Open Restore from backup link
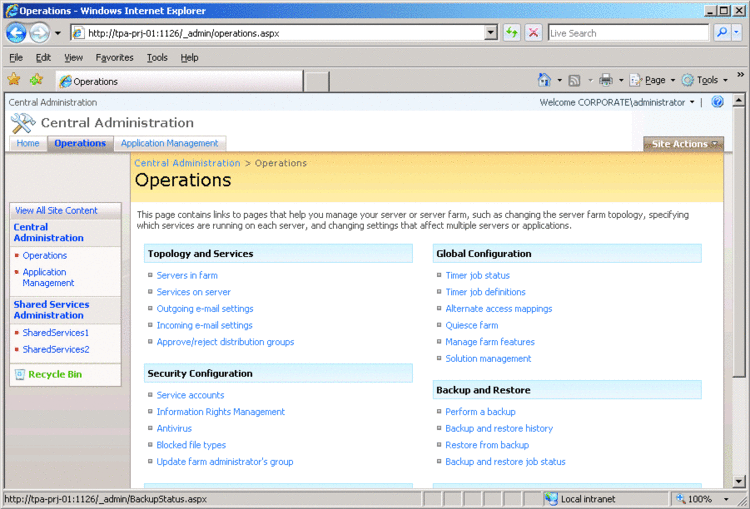 pos(487,445)
